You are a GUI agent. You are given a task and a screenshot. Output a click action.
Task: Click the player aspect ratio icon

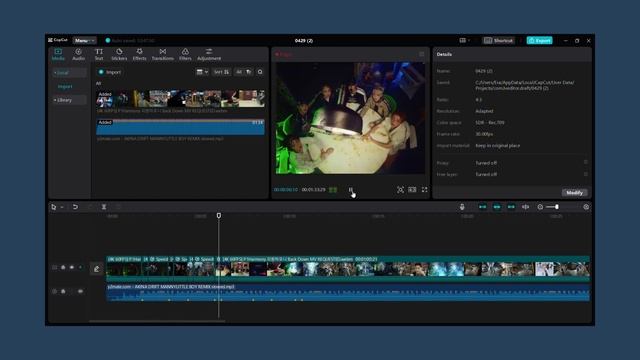412,190
